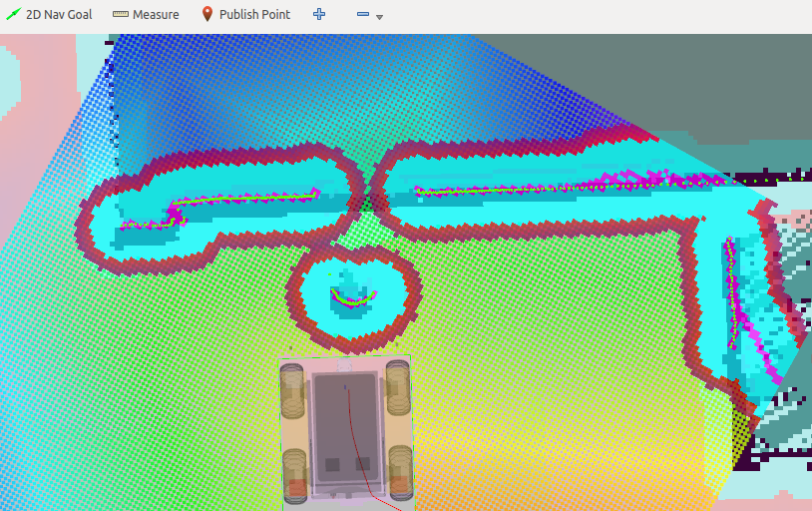
Task: Activate the "2D Nav Goal" text label
Action: [x=59, y=15]
